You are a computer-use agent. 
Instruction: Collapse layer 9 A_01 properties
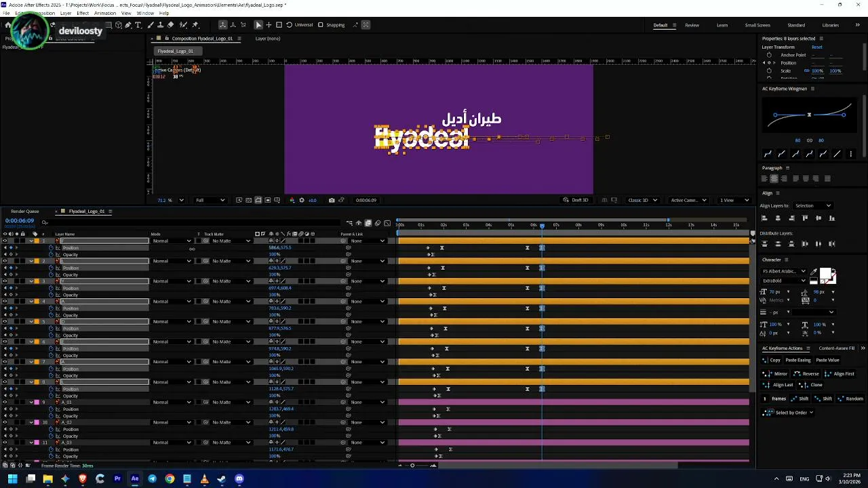point(31,402)
